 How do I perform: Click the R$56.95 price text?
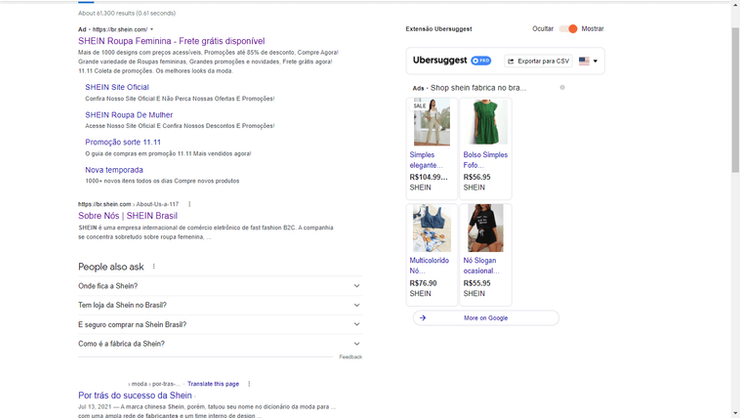pos(477,177)
